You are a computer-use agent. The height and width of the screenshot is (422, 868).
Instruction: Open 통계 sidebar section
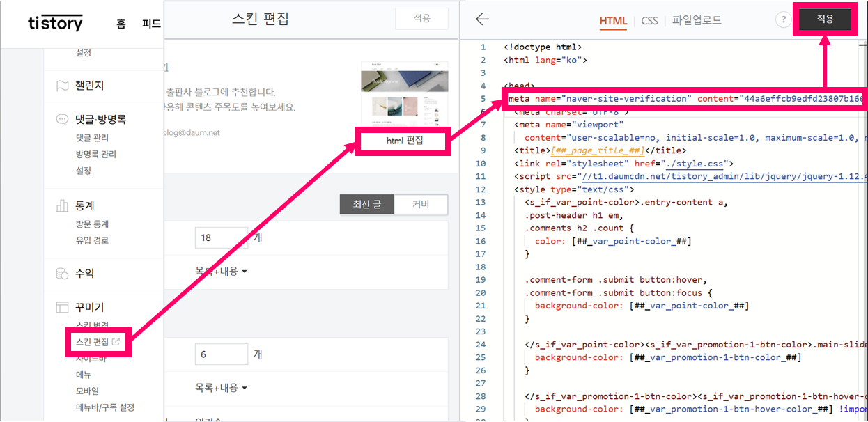click(85, 206)
